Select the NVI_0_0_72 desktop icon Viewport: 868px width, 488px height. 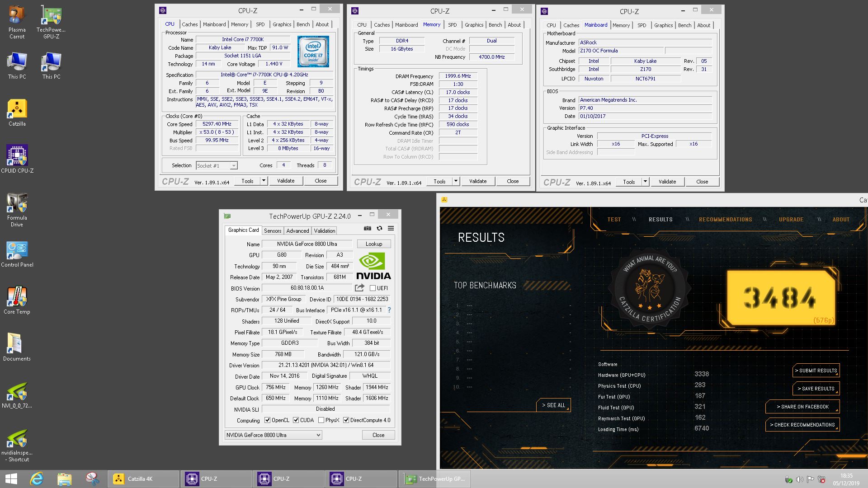pos(17,396)
